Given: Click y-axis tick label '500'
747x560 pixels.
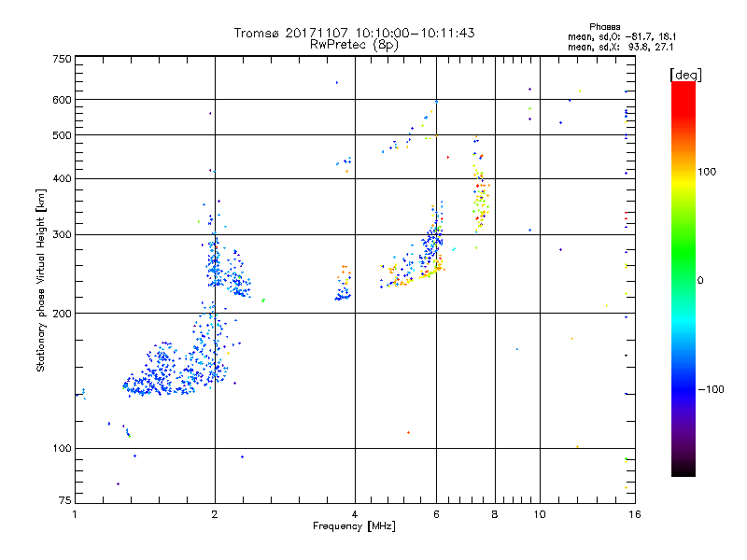Looking at the screenshot, I should 62,135.
